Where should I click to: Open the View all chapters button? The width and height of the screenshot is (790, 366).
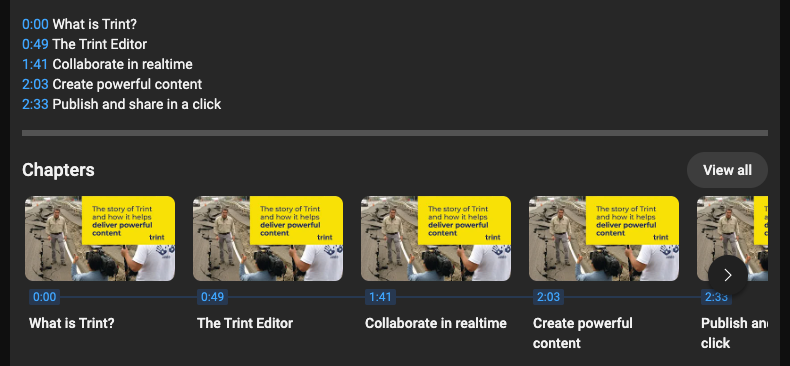tap(727, 170)
